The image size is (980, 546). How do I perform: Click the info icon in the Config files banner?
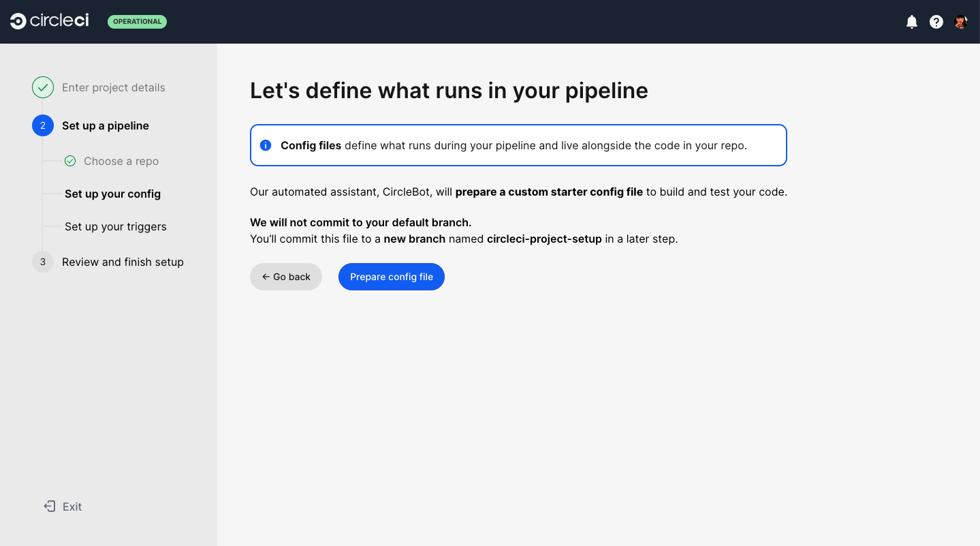point(266,145)
